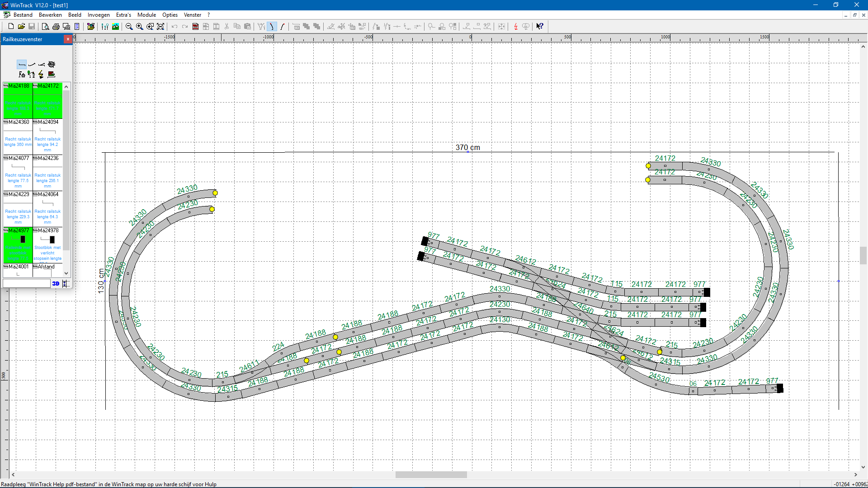Open the Opties menu
This screenshot has height=488, width=868.
click(170, 15)
